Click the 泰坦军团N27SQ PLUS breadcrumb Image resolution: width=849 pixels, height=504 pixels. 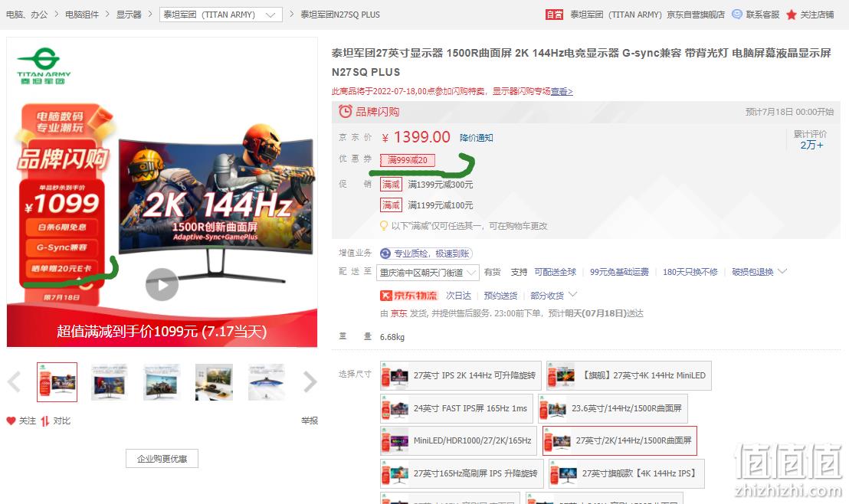pos(340,15)
